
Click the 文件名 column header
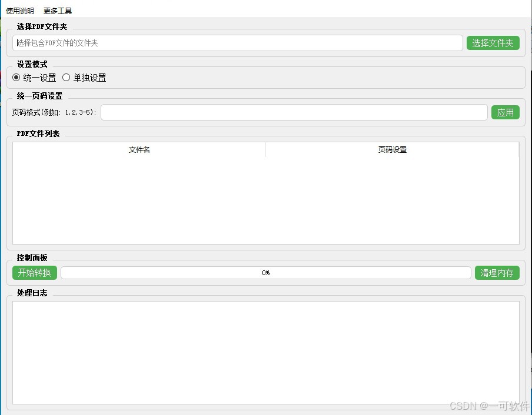(139, 149)
